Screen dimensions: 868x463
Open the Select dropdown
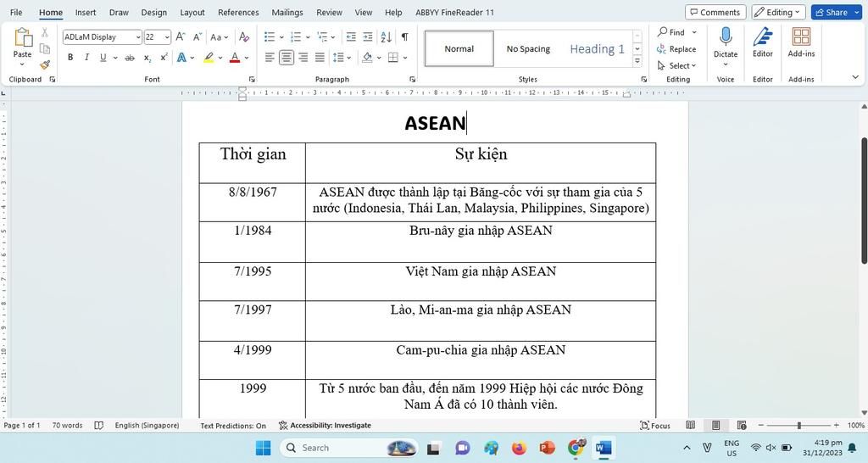point(676,65)
